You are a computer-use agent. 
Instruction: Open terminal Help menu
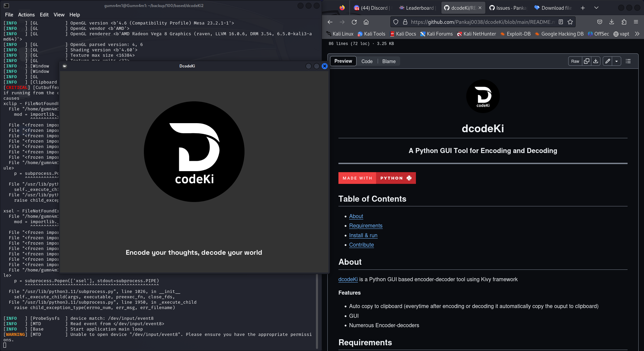coord(74,15)
